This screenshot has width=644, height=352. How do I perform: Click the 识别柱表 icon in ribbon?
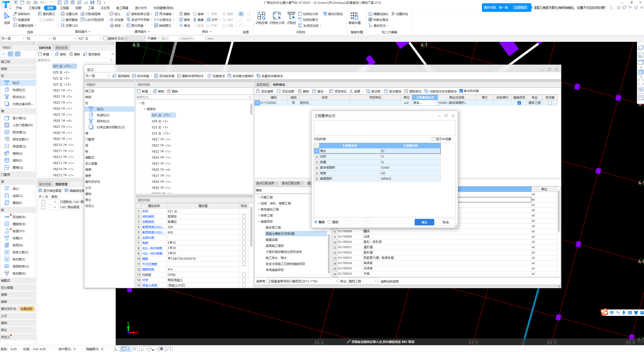point(261,18)
